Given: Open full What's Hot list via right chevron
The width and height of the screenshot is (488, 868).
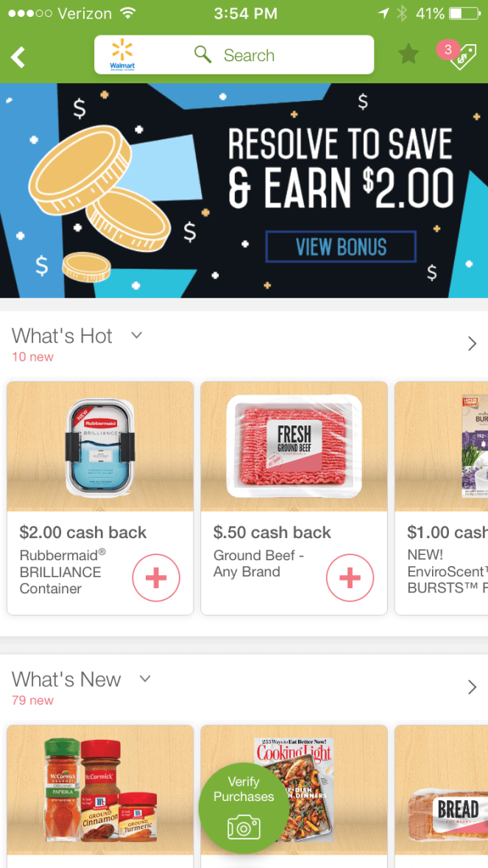Looking at the screenshot, I should 472,344.
